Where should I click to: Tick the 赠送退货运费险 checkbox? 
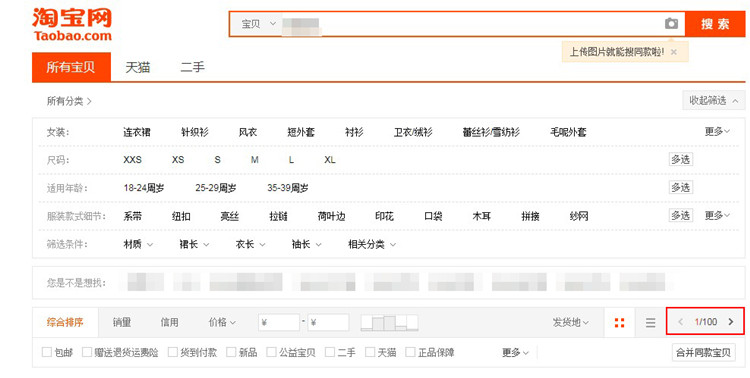point(87,352)
